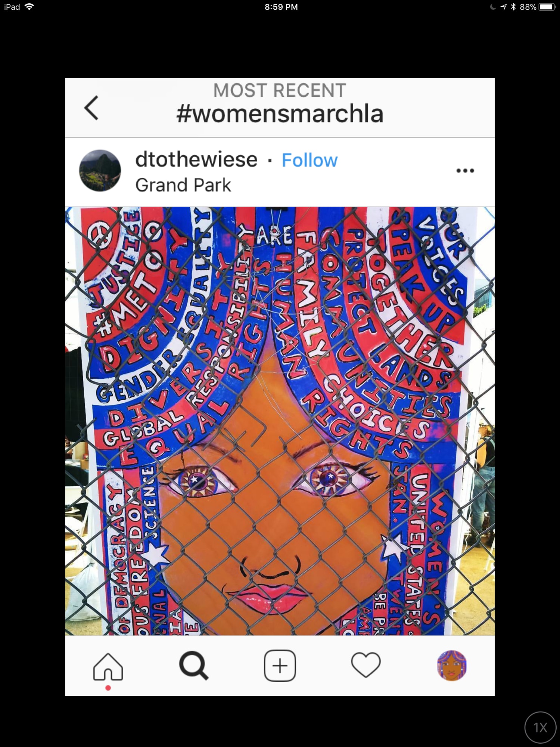
Task: Open your profile avatar tab
Action: [x=452, y=666]
